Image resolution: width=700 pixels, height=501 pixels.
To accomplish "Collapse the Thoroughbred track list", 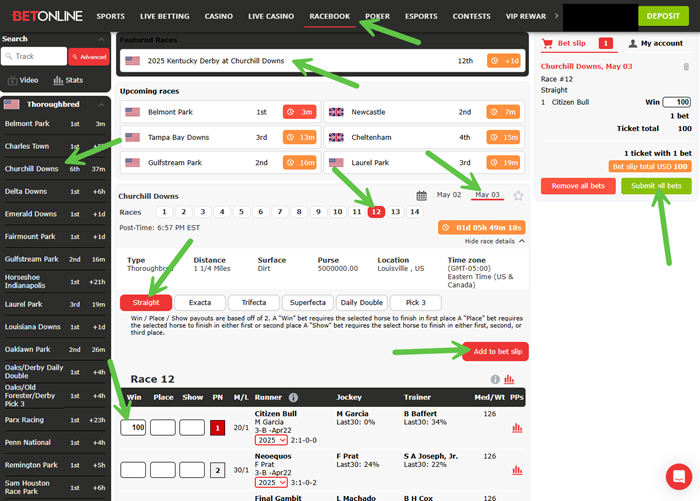I will (x=100, y=104).
